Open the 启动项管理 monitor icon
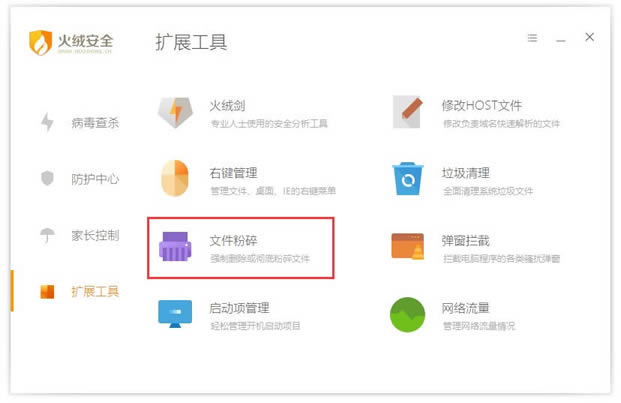621x403 pixels. click(x=175, y=314)
